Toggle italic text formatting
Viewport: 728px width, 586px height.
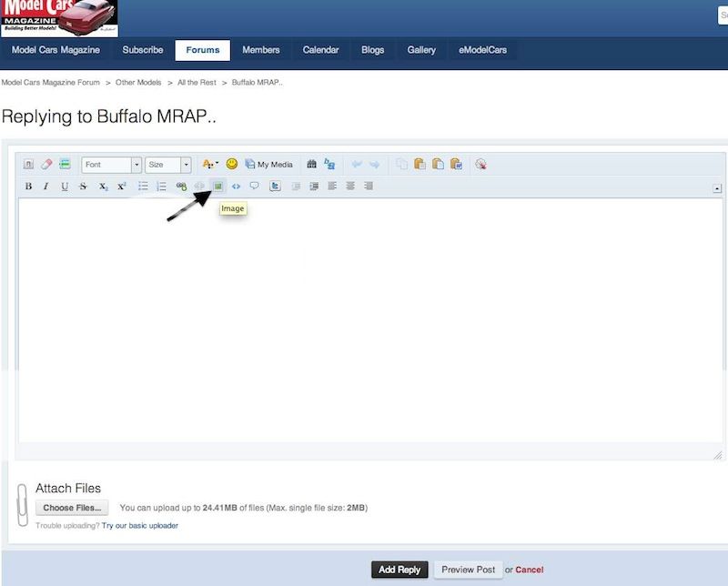pos(45,186)
